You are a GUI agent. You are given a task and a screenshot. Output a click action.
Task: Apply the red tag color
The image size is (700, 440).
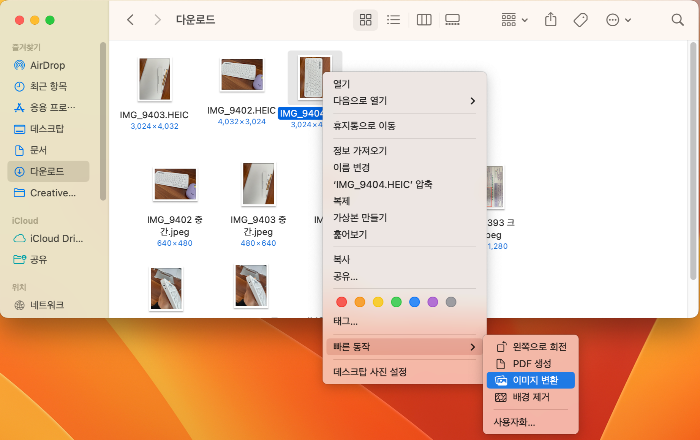(x=342, y=302)
